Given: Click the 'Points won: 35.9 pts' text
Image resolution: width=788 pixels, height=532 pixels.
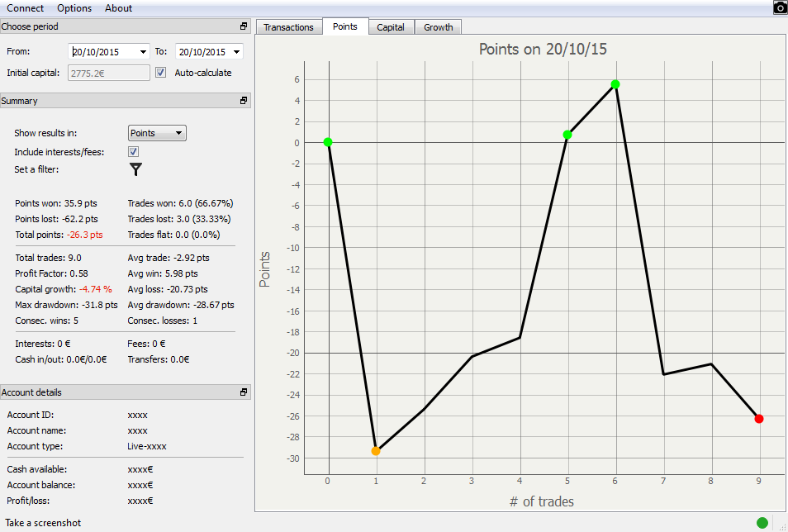Looking at the screenshot, I should click(56, 203).
